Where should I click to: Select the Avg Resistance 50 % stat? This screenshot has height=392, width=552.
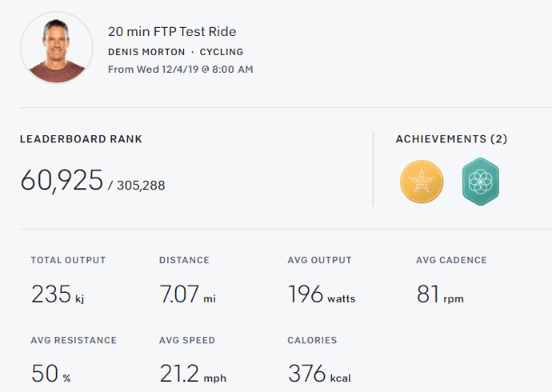50,373
